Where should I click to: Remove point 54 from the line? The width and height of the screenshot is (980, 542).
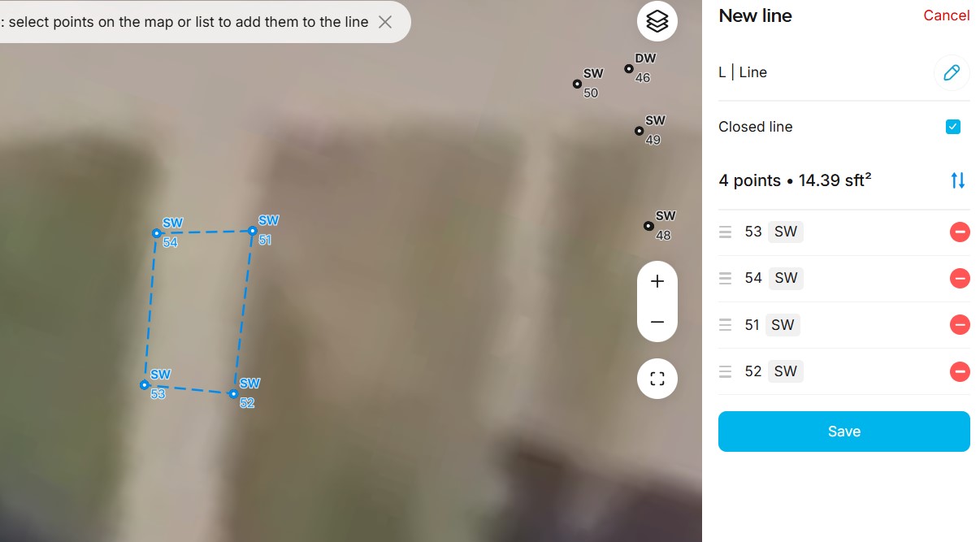(960, 279)
